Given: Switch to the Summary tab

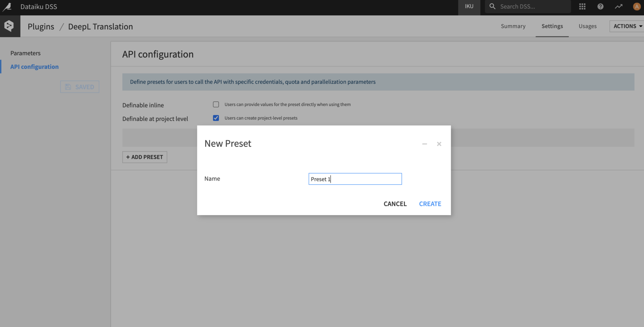Looking at the screenshot, I should [513, 26].
